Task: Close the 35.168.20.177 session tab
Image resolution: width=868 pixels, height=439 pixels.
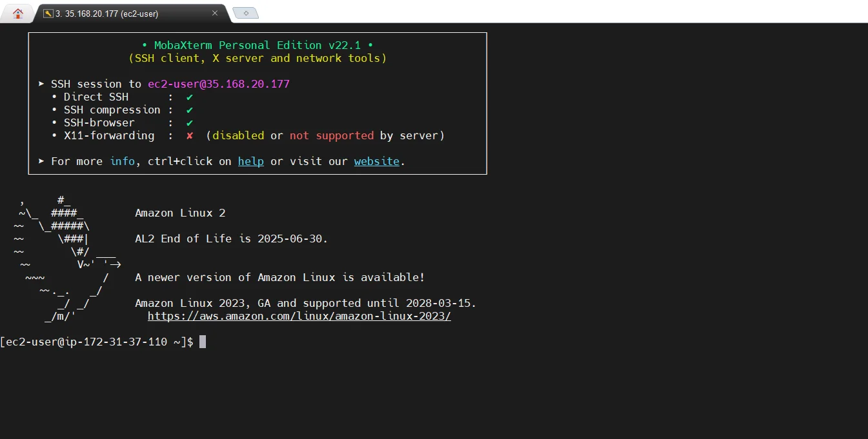Action: pyautogui.click(x=215, y=14)
